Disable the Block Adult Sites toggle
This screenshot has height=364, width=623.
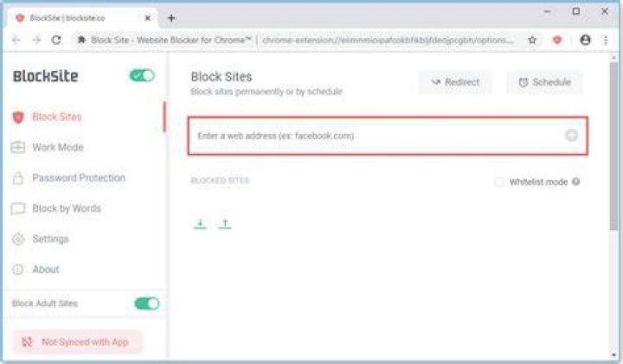[x=146, y=303]
